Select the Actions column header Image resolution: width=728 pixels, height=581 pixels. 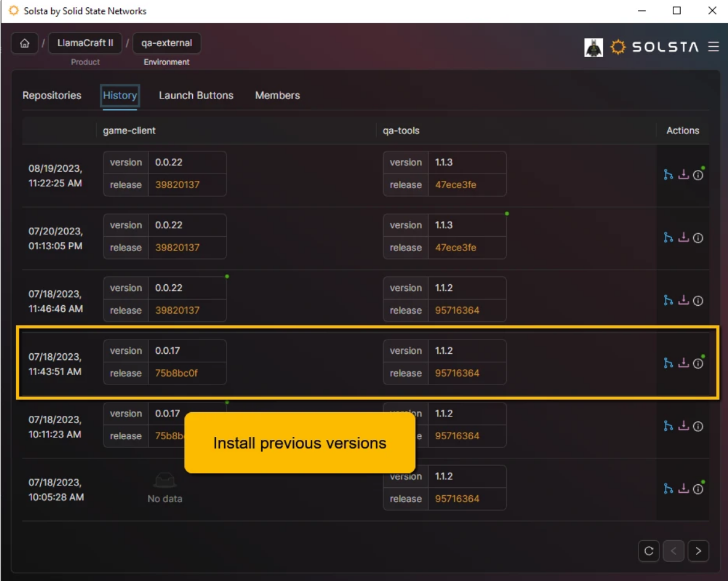[x=683, y=130]
